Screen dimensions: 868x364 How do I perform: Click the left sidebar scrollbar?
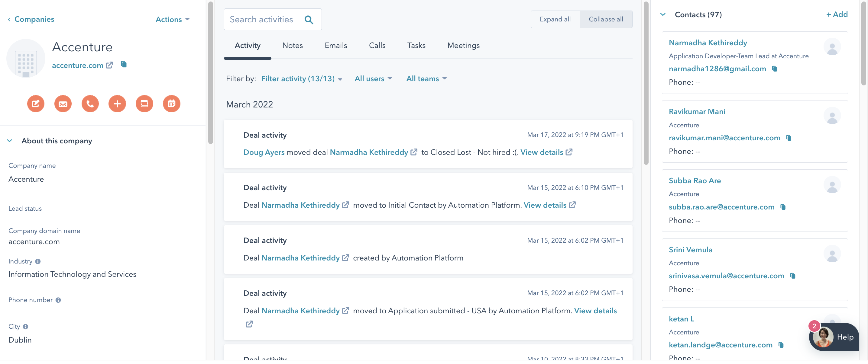[x=211, y=72]
